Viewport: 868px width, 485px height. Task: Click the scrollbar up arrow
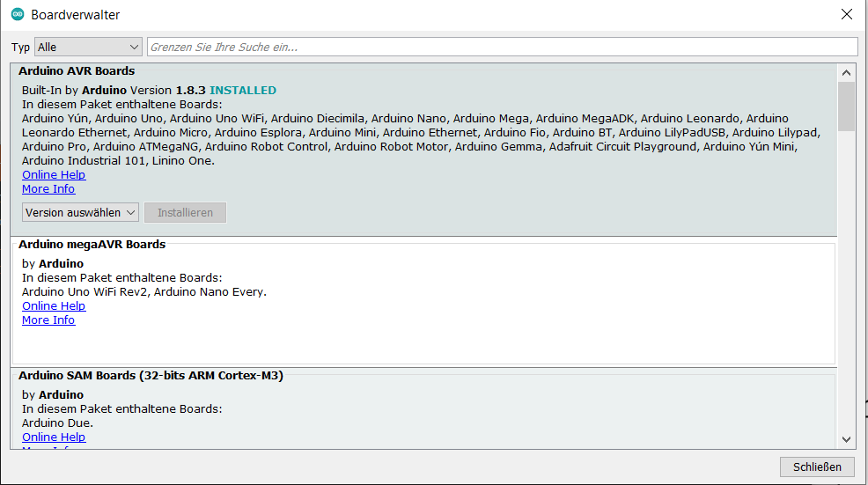tap(846, 72)
